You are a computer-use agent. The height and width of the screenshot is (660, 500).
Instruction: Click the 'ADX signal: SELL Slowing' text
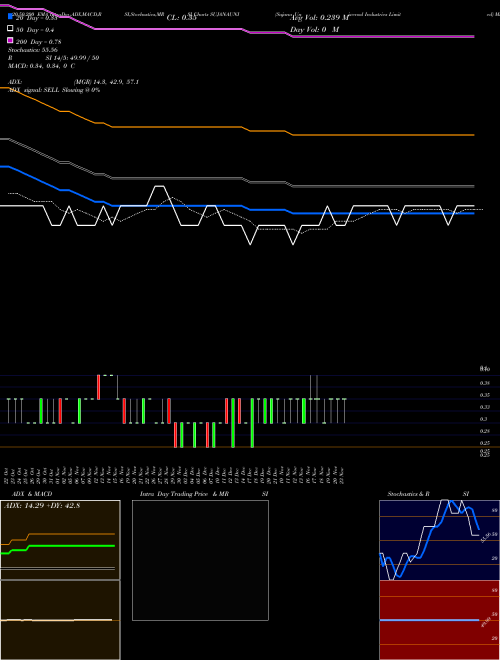[x=45, y=90]
